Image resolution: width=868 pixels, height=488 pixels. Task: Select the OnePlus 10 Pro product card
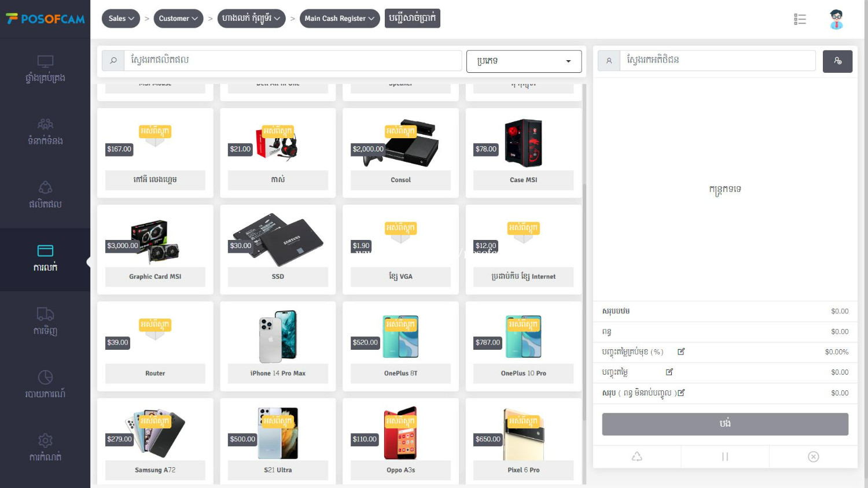(x=524, y=346)
